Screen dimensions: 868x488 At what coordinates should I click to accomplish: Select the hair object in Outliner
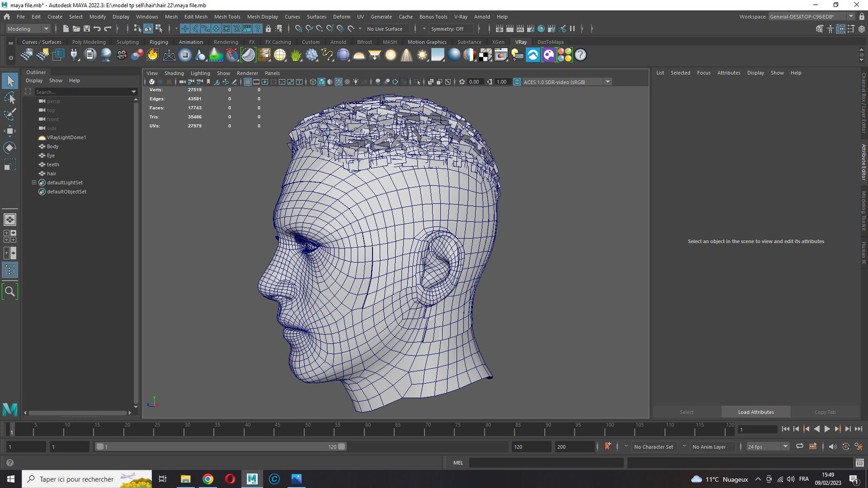point(52,174)
